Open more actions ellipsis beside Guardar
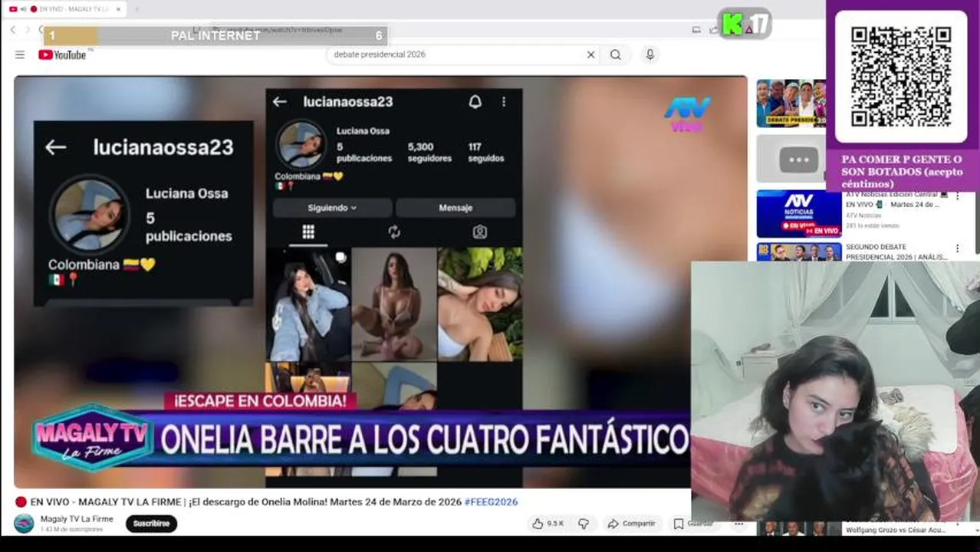The image size is (980, 552). click(x=738, y=524)
